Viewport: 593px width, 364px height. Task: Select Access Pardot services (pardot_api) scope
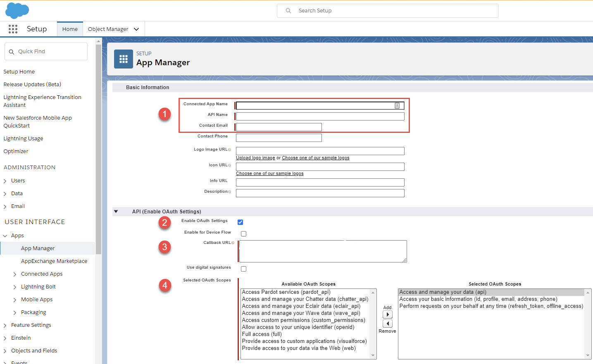286,292
